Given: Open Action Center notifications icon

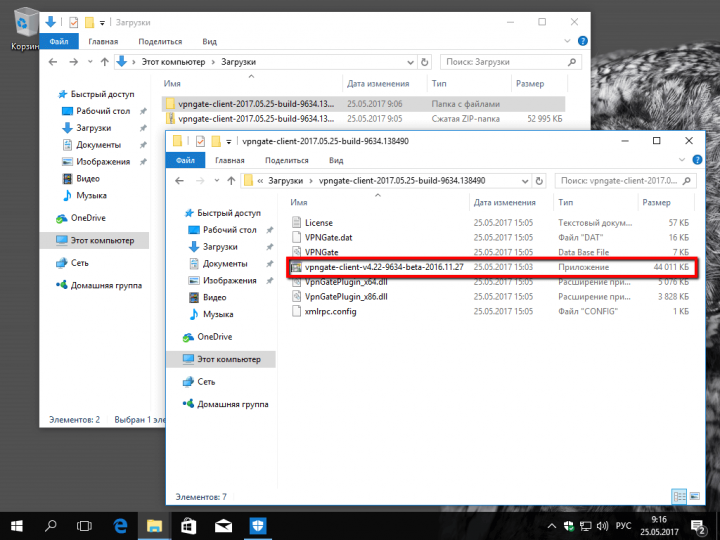Looking at the screenshot, I should pyautogui.click(x=698, y=527).
